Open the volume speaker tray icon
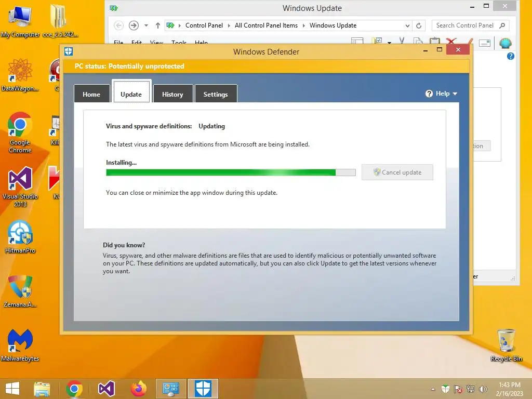The height and width of the screenshot is (399, 532). point(483,389)
